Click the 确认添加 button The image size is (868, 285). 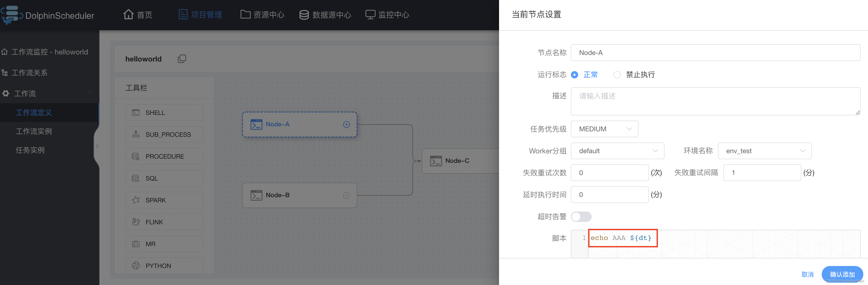coord(842,274)
